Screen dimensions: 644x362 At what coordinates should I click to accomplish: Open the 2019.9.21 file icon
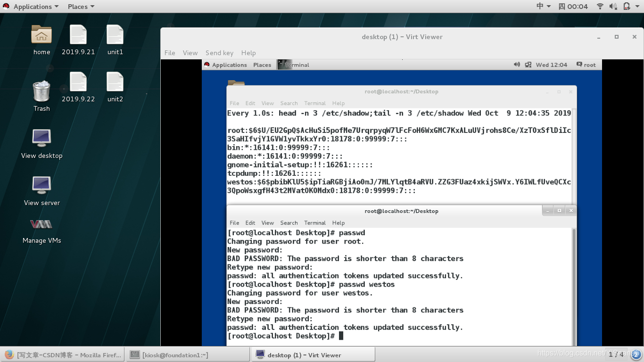[78, 35]
